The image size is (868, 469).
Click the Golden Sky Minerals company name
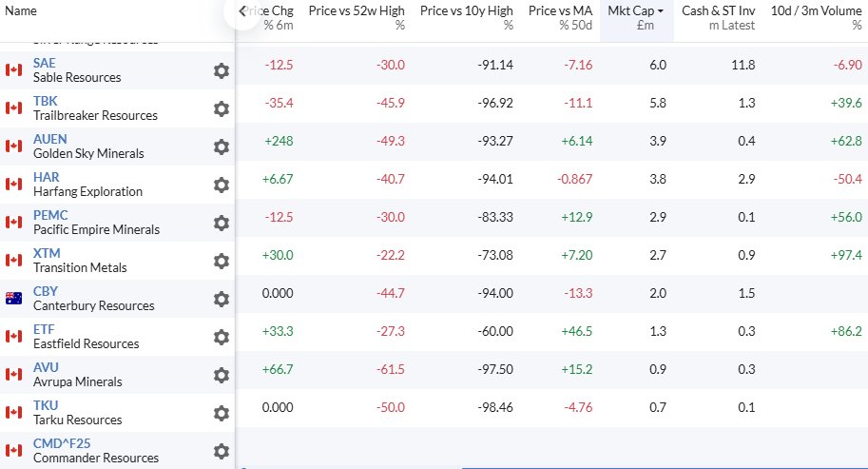coord(88,154)
